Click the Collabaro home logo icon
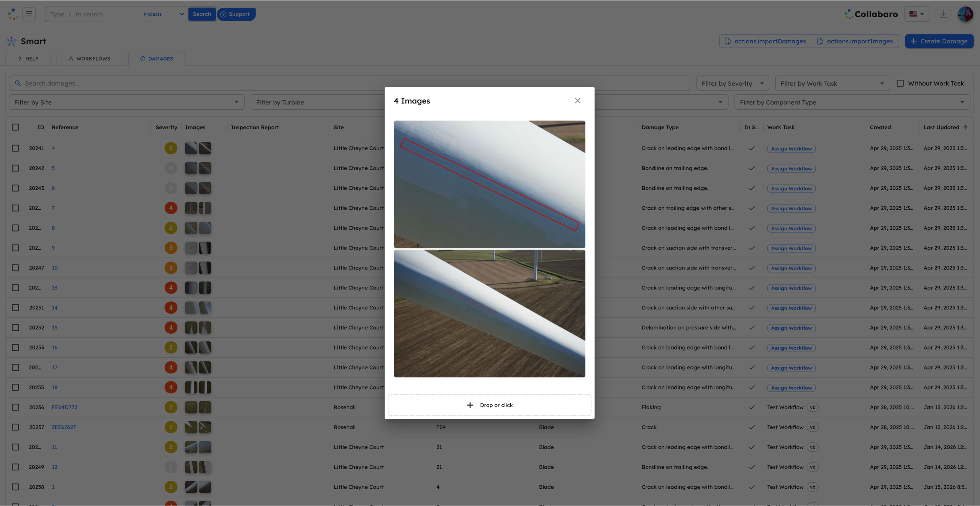Viewport: 980px width, 506px height. pos(12,14)
